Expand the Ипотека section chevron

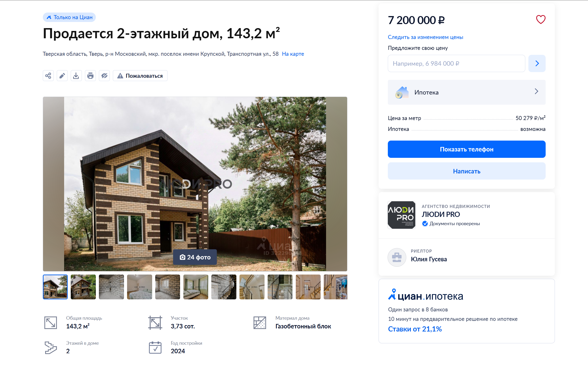536,91
